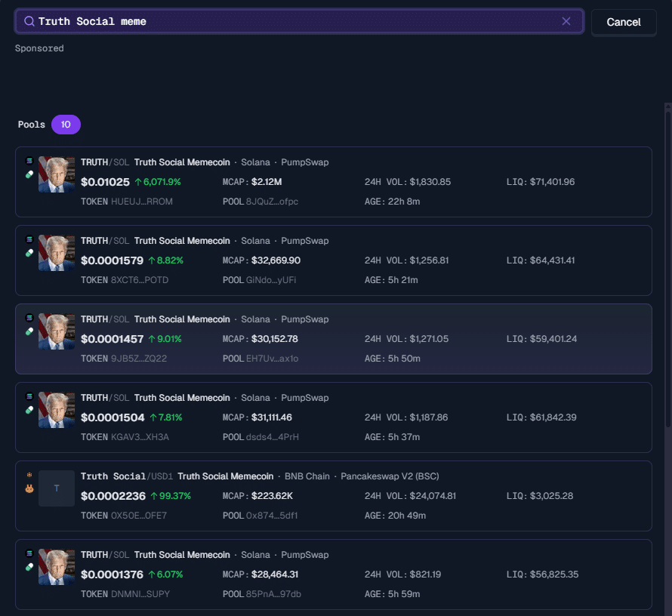Click Solana chain icon on $0.0001457 pool
The image size is (672, 616).
click(29, 318)
